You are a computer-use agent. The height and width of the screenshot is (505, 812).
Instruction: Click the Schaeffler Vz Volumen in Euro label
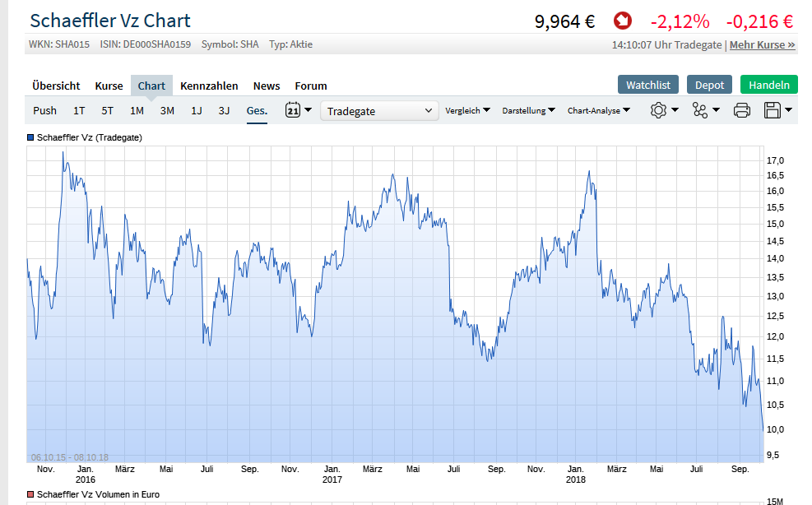point(99,494)
